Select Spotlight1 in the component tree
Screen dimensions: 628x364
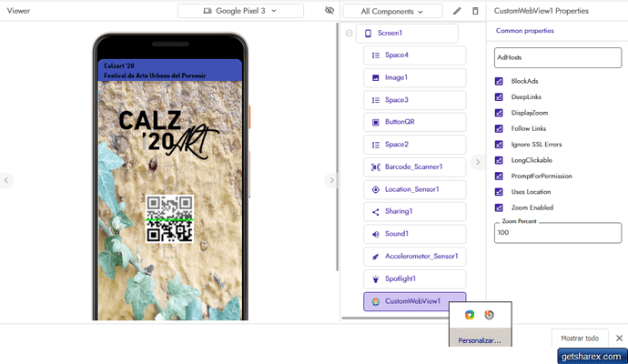(x=414, y=278)
